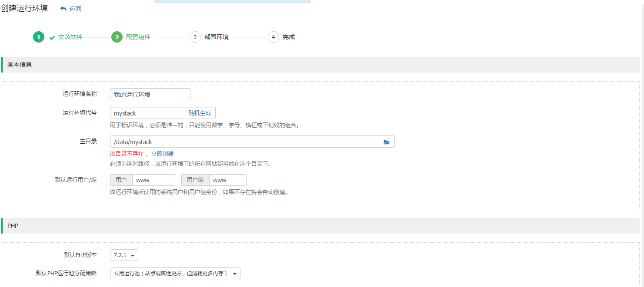Viewport: 644px width, 287px height.
Task: Select the 完成 step label
Action: click(289, 37)
